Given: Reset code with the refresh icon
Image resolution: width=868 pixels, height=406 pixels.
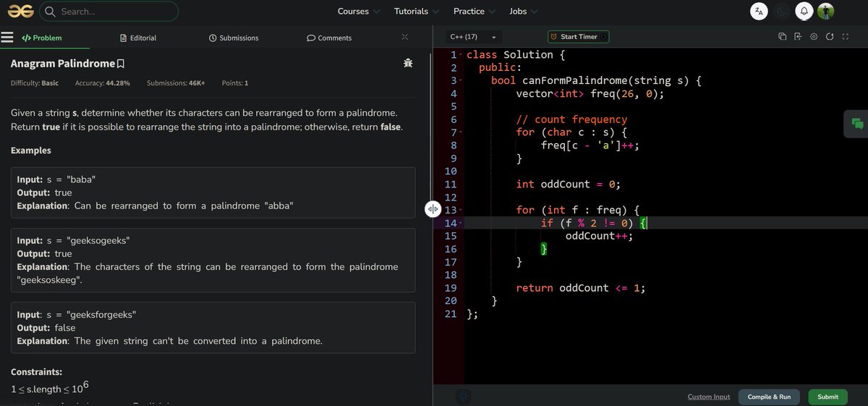Looking at the screenshot, I should point(829,37).
